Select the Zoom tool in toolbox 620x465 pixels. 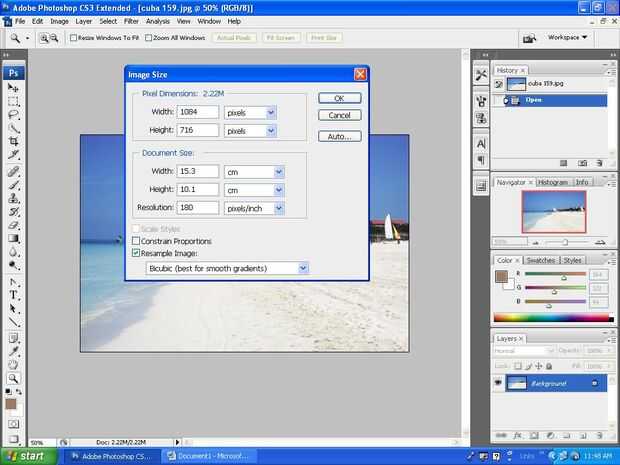pyautogui.click(x=13, y=378)
